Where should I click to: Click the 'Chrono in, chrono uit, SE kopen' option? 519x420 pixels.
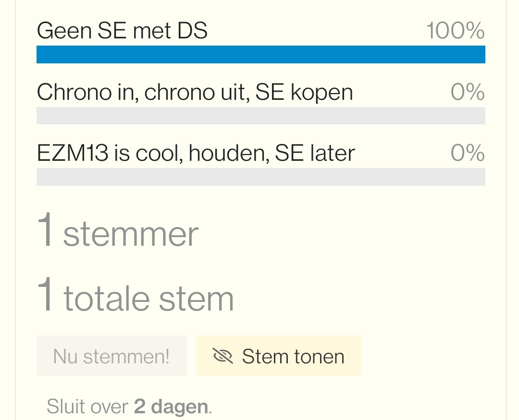(195, 92)
